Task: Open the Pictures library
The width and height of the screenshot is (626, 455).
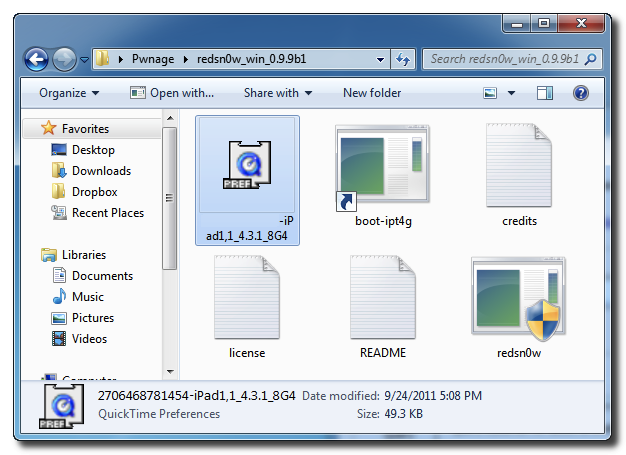Action: point(93,318)
